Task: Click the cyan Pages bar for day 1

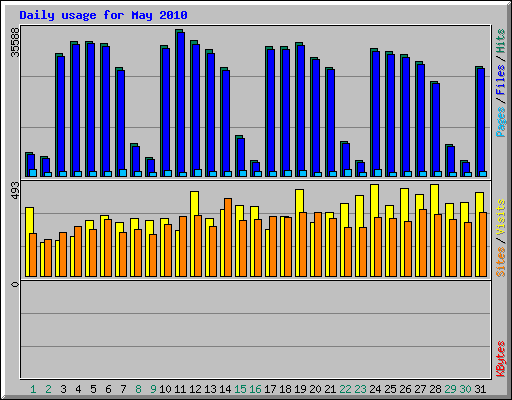Action: [x=33, y=173]
